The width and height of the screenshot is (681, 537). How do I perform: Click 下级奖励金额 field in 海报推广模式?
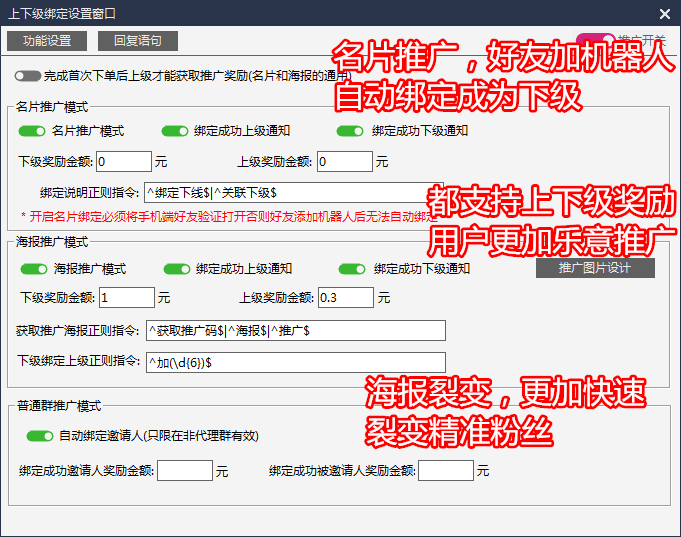click(x=126, y=297)
